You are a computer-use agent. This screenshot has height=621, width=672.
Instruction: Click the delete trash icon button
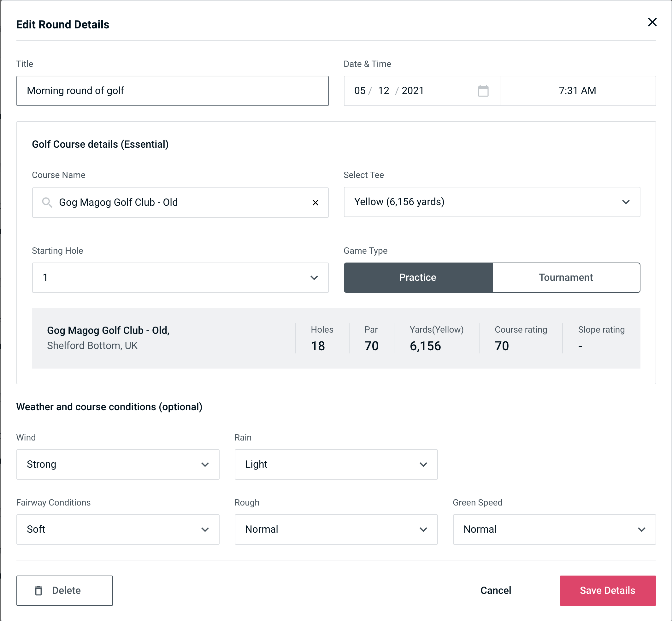point(38,590)
